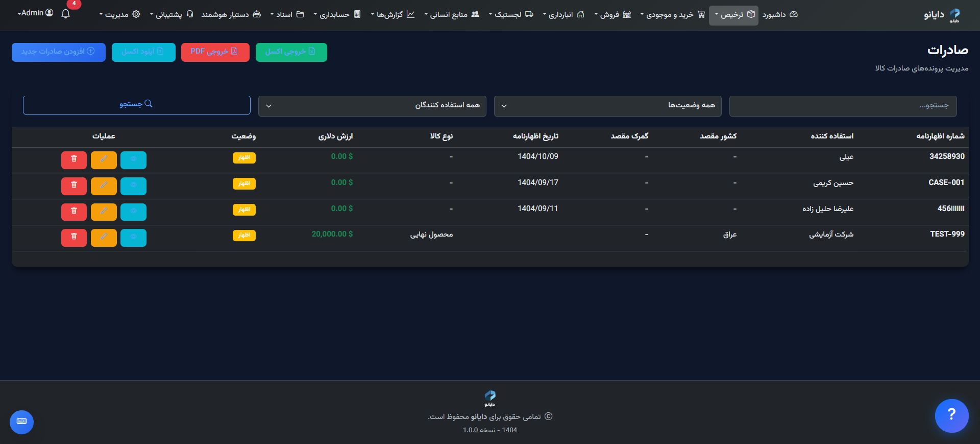Expand the منابع انسانی menu
This screenshot has width=980, height=444.
pos(452,15)
